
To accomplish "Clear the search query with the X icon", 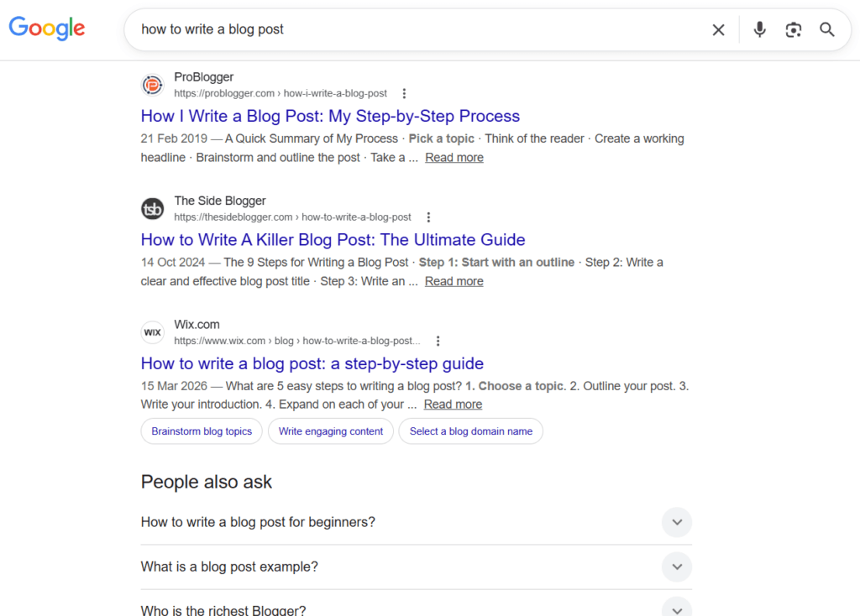I will pos(718,29).
